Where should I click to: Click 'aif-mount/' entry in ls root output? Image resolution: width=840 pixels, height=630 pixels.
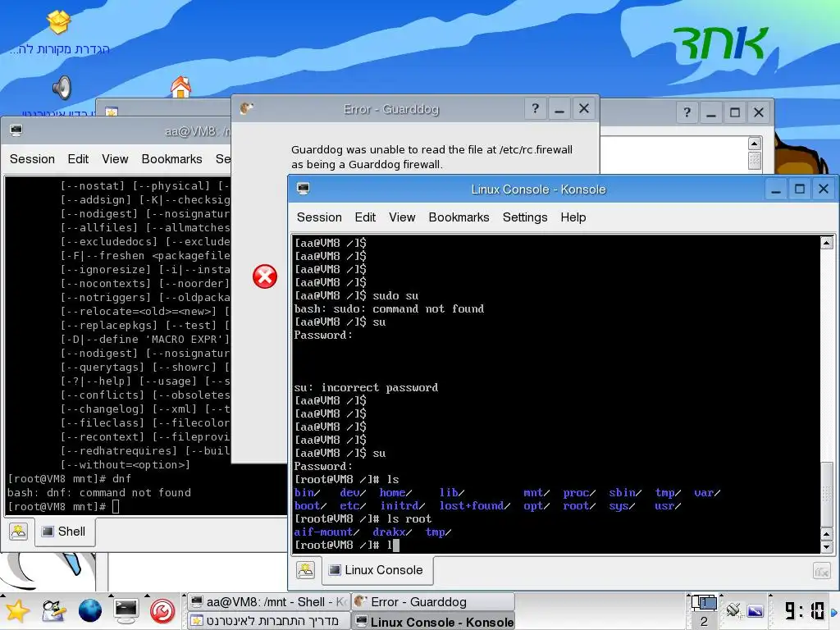coord(326,532)
